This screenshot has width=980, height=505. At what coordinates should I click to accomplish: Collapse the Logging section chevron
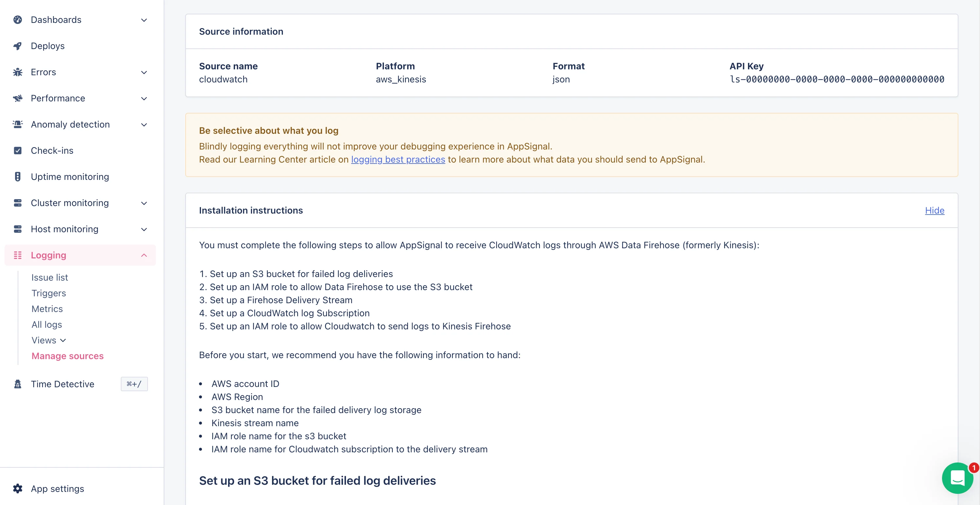[144, 255]
